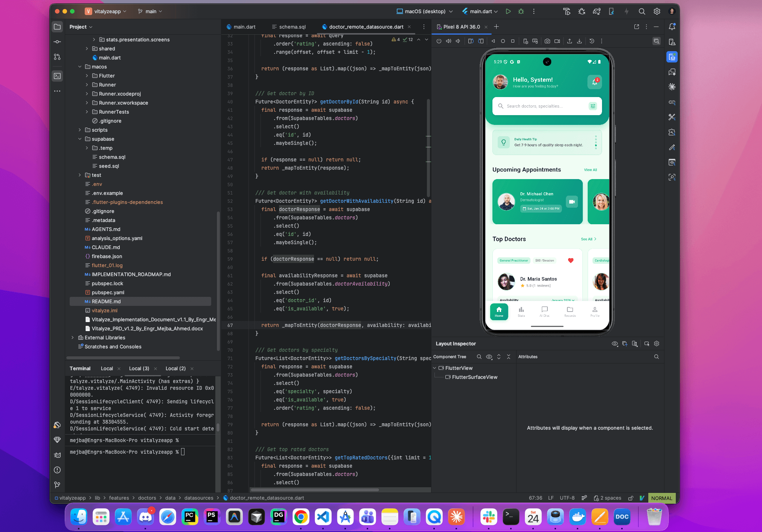Open Chrome from the Dock
The height and width of the screenshot is (532, 762).
pos(300,517)
